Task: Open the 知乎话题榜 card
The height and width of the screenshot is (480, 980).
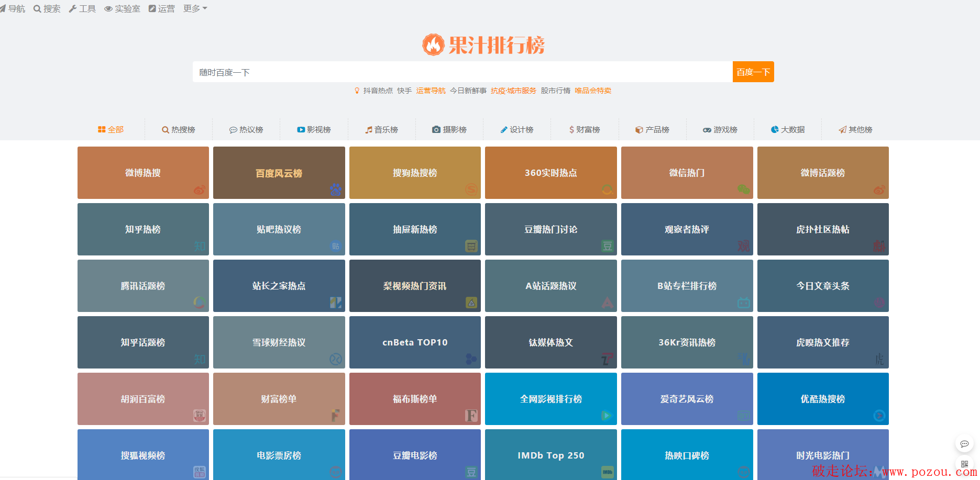Action: [x=143, y=342]
